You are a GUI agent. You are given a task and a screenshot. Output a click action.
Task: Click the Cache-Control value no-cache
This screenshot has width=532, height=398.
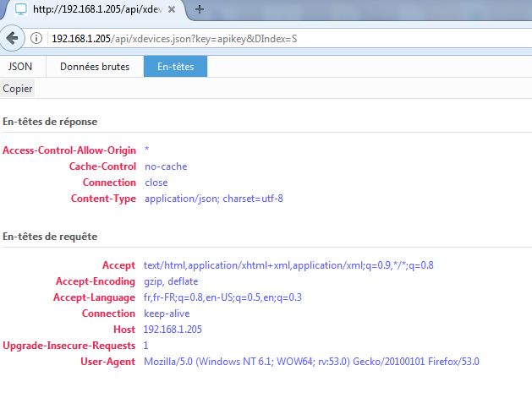point(166,166)
